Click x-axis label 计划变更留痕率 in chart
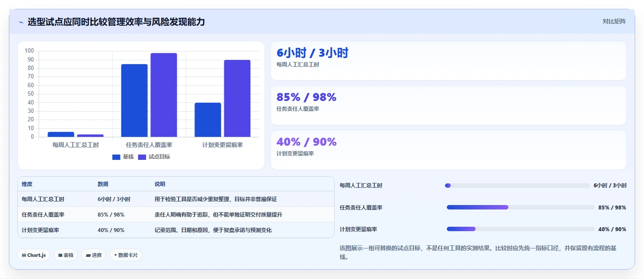 [x=222, y=145]
